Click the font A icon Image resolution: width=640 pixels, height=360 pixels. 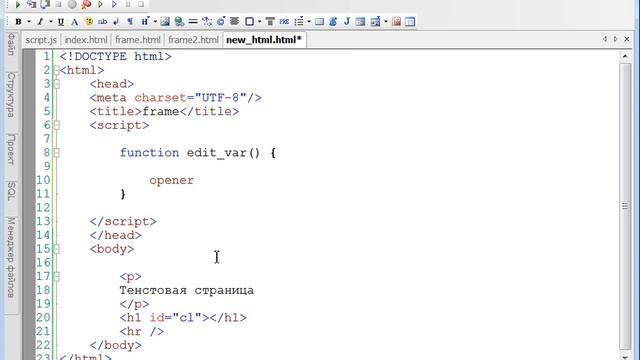[x=74, y=22]
